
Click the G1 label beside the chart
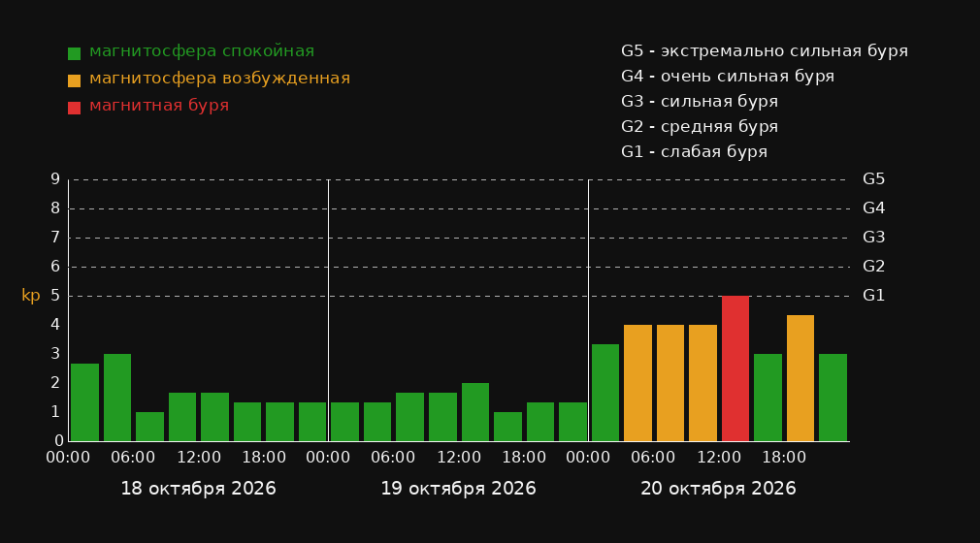pyautogui.click(x=873, y=296)
